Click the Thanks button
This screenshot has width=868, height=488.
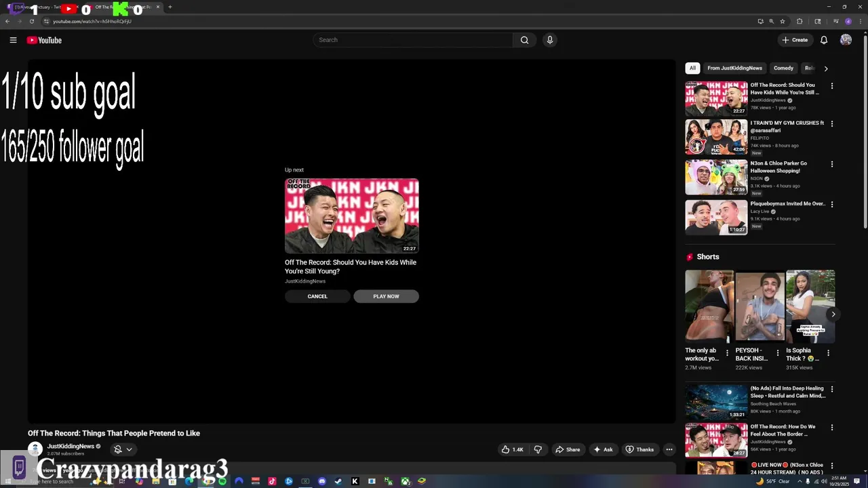click(639, 449)
